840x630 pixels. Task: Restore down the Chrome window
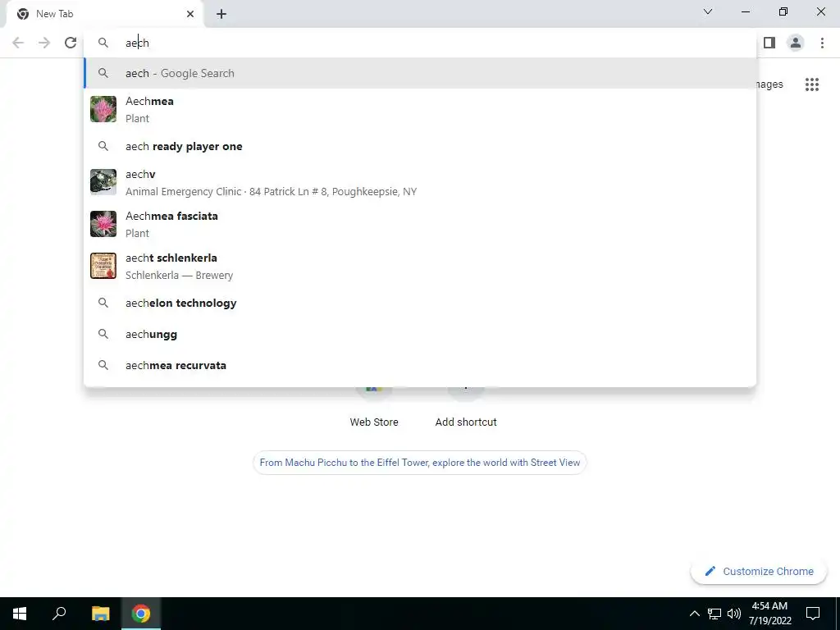pyautogui.click(x=783, y=11)
